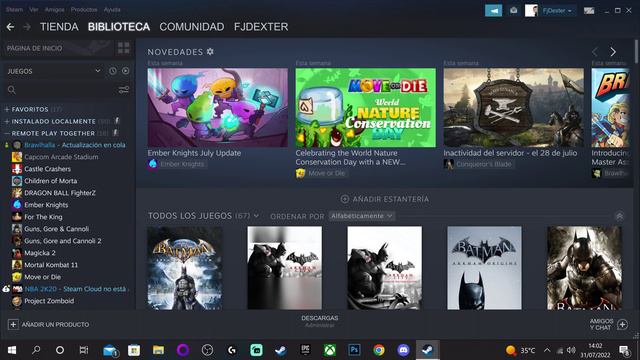640x360 pixels.
Task: Open Photoshop from the taskbar
Action: [x=354, y=350]
